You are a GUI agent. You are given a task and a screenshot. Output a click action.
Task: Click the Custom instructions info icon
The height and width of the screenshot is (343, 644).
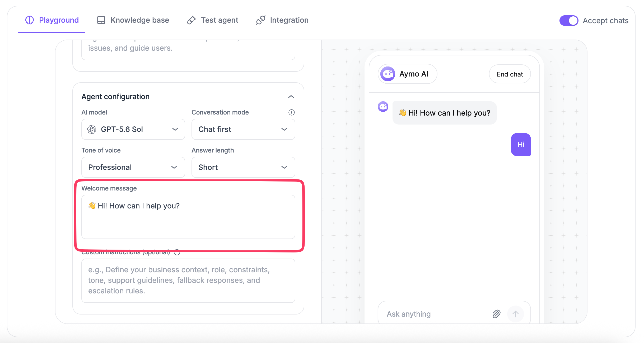(177, 253)
